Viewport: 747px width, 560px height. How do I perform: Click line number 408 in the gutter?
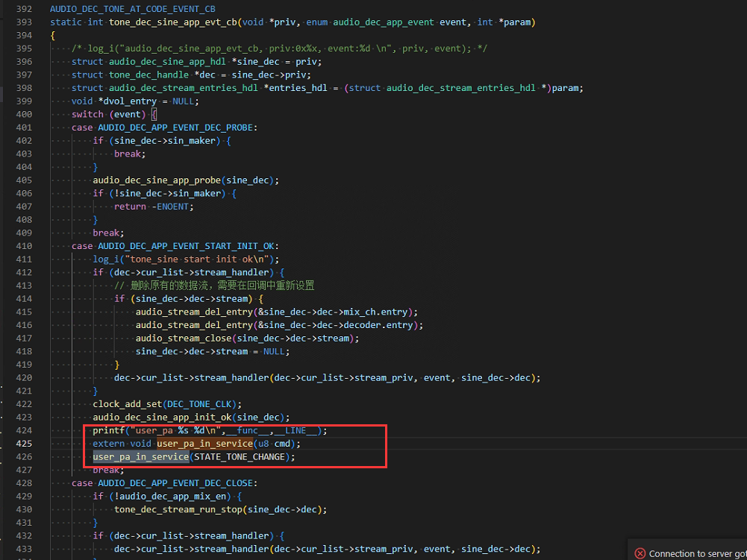[24, 219]
